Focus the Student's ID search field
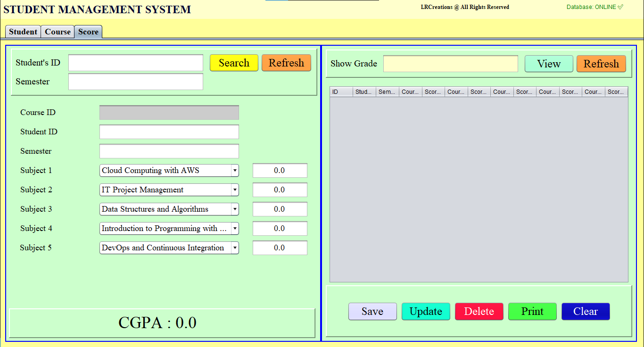Image resolution: width=644 pixels, height=347 pixels. pyautogui.click(x=135, y=63)
